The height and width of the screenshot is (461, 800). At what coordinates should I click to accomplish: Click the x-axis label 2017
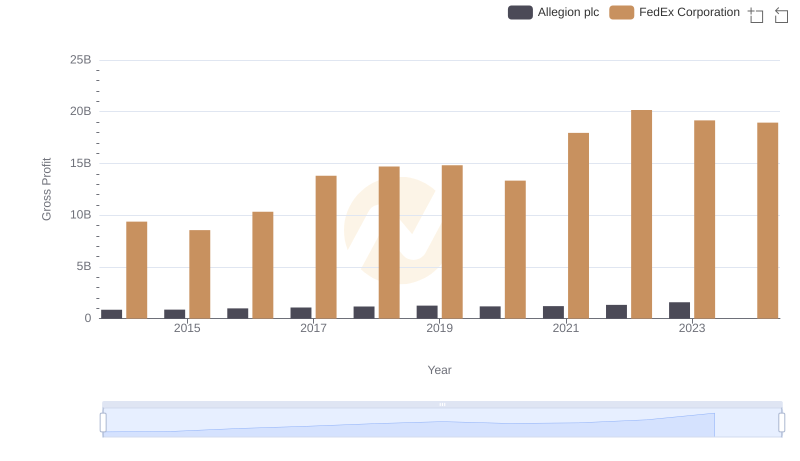313,328
